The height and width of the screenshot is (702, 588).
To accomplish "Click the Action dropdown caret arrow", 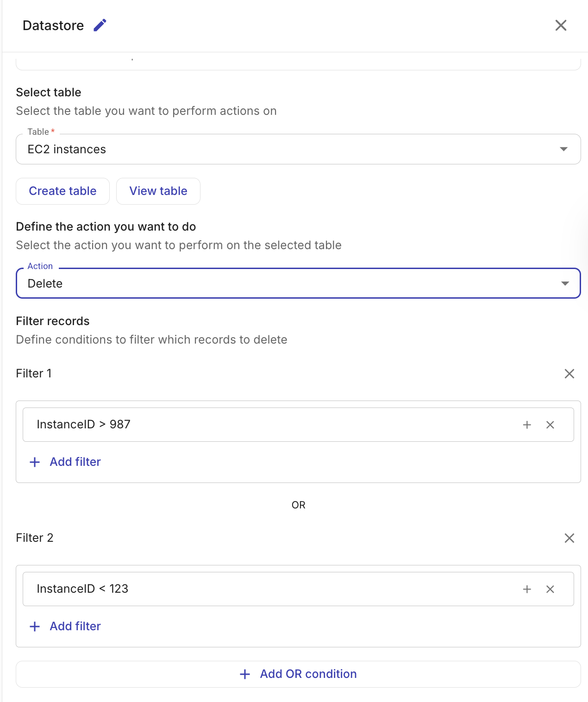I will 565,283.
